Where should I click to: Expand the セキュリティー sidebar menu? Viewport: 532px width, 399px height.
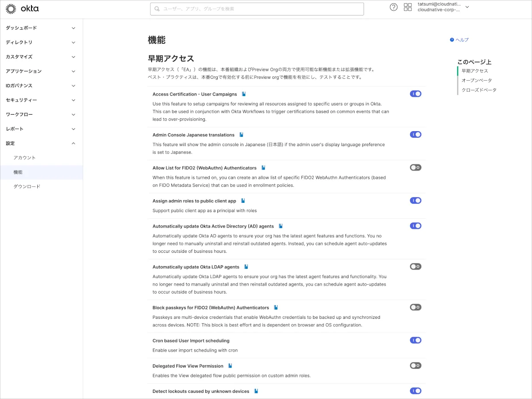(x=41, y=100)
